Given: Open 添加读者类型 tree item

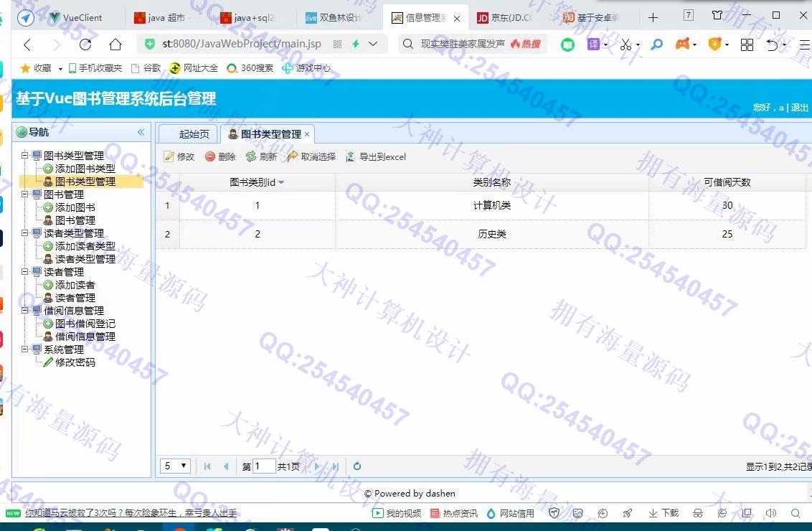Looking at the screenshot, I should pos(85,246).
